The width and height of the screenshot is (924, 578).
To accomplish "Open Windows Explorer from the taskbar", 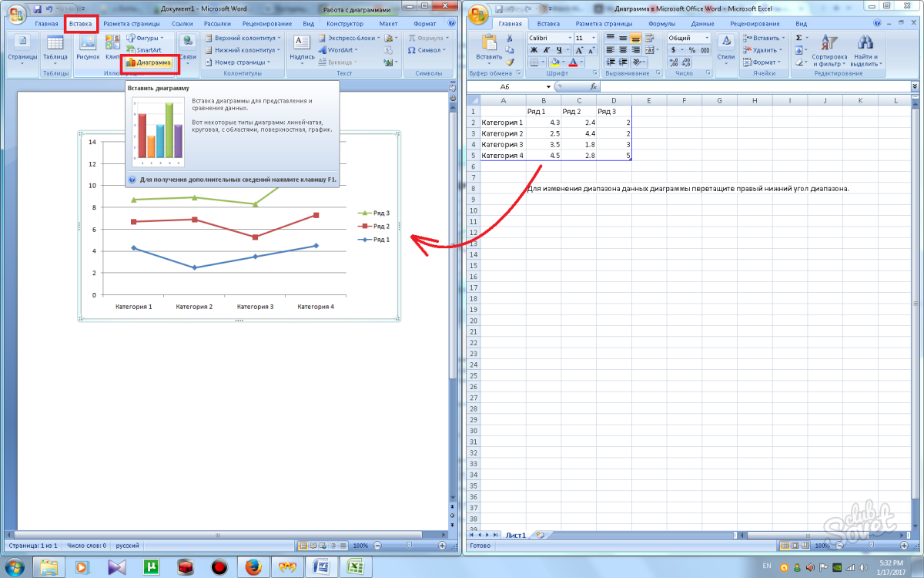I will click(48, 567).
